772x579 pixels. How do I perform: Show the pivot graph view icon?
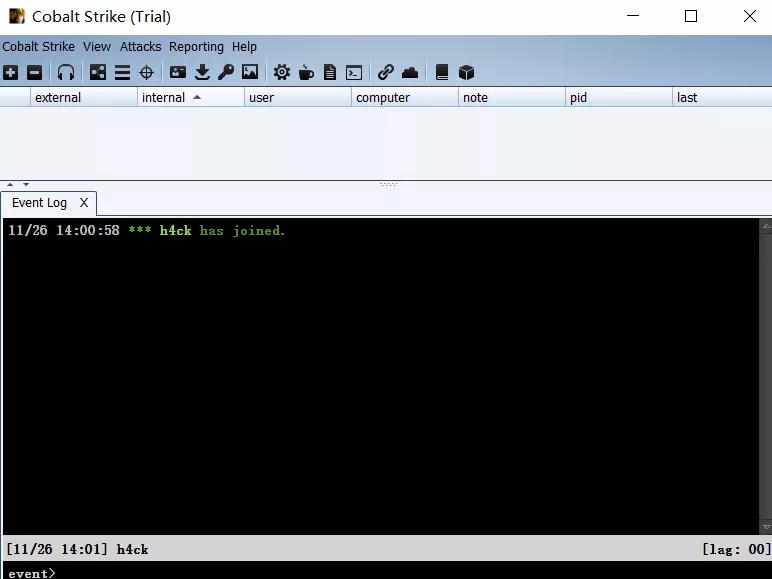pyautogui.click(x=98, y=72)
